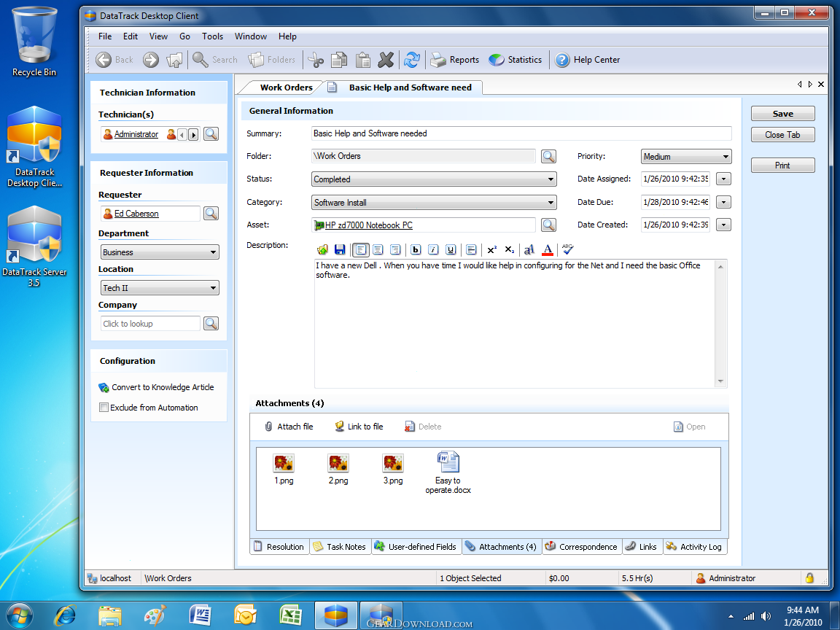Image resolution: width=840 pixels, height=630 pixels.
Task: Click the Close Tab button
Action: pyautogui.click(x=782, y=135)
